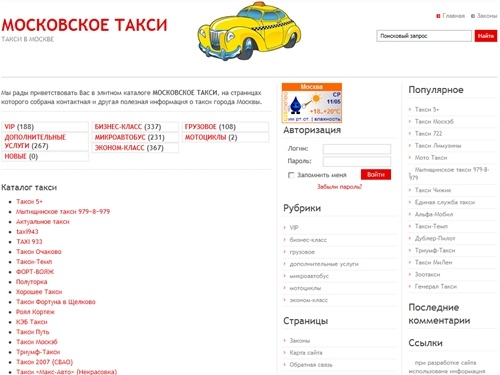Image resolution: width=500 pixels, height=375 pixels.
Task: Select VIP under Рубрики
Action: [x=294, y=228]
